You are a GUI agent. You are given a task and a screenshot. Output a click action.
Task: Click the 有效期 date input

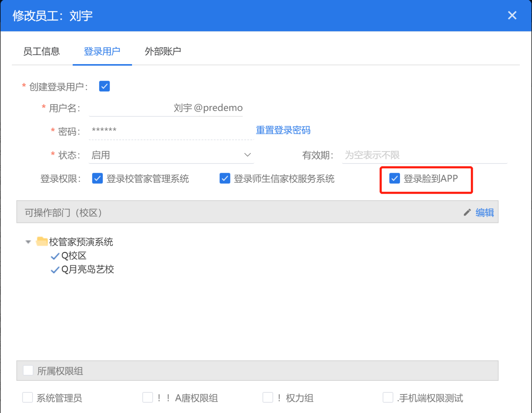point(425,155)
